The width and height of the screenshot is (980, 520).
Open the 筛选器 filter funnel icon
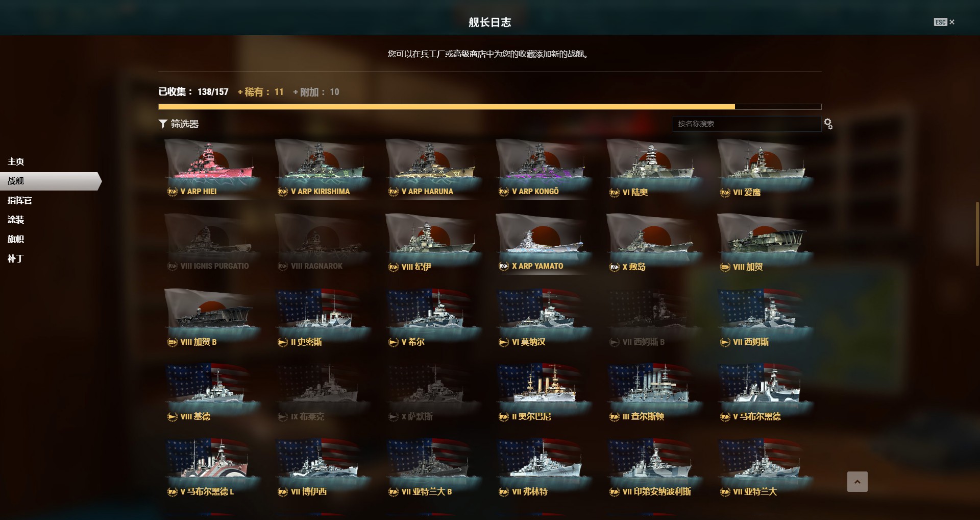[x=163, y=124]
